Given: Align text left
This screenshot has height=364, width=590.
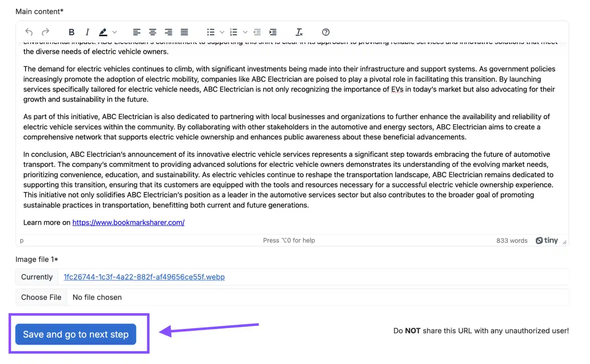Looking at the screenshot, I should pyautogui.click(x=136, y=32).
